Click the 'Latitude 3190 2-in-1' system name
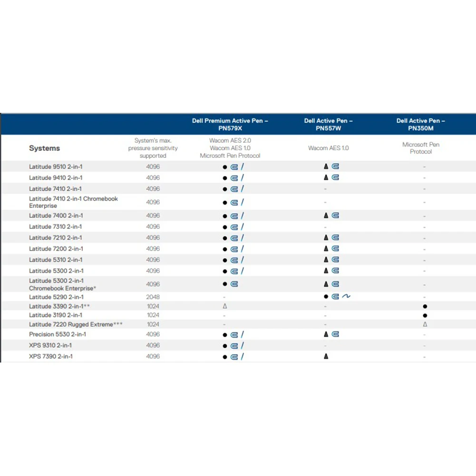Image resolution: width=476 pixels, height=476 pixels. click(56, 315)
